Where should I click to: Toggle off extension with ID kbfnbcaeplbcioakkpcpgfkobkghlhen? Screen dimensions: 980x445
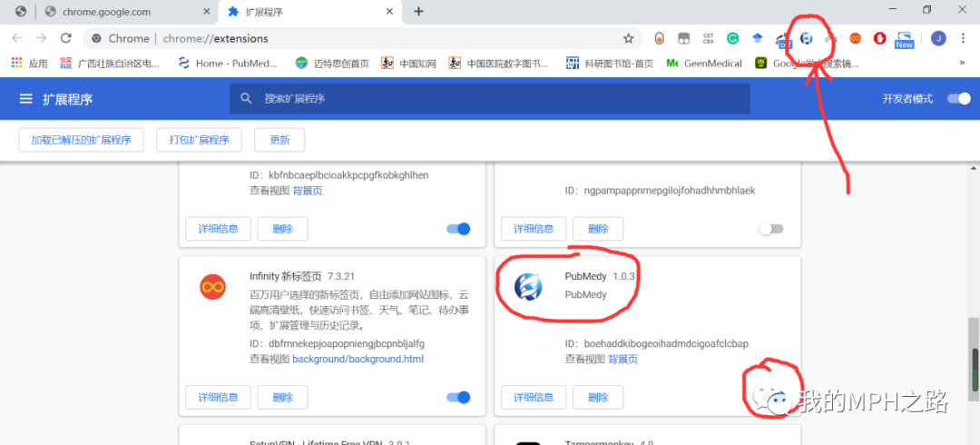[x=458, y=229]
